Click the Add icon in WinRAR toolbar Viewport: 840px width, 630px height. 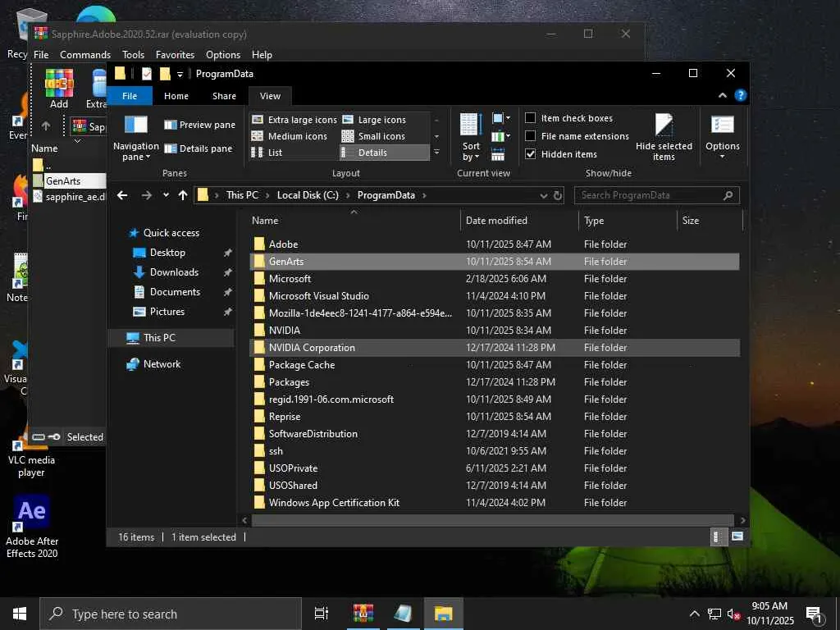[59, 89]
